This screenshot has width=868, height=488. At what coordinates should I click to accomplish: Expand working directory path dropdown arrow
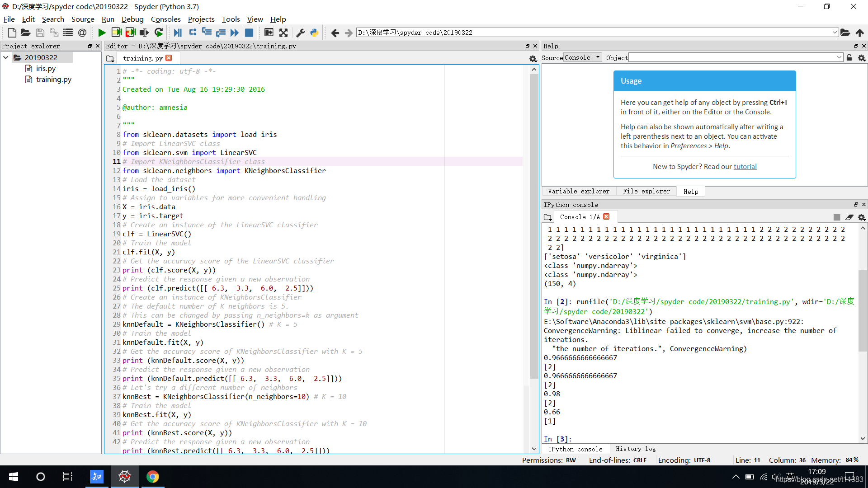[x=835, y=33]
